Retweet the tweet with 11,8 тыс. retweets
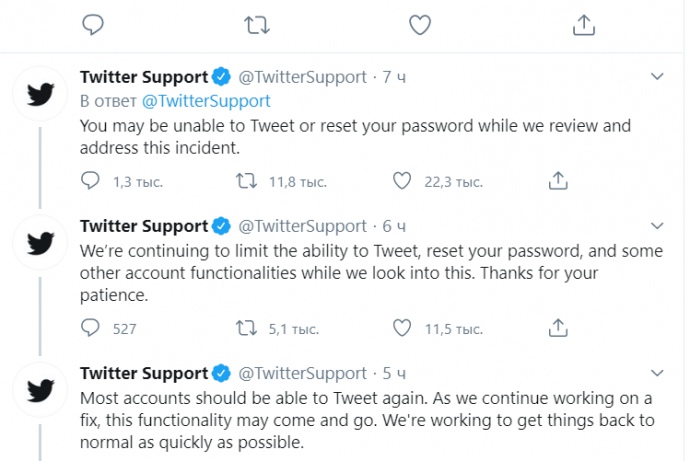This screenshot has width=690, height=461. [x=246, y=181]
